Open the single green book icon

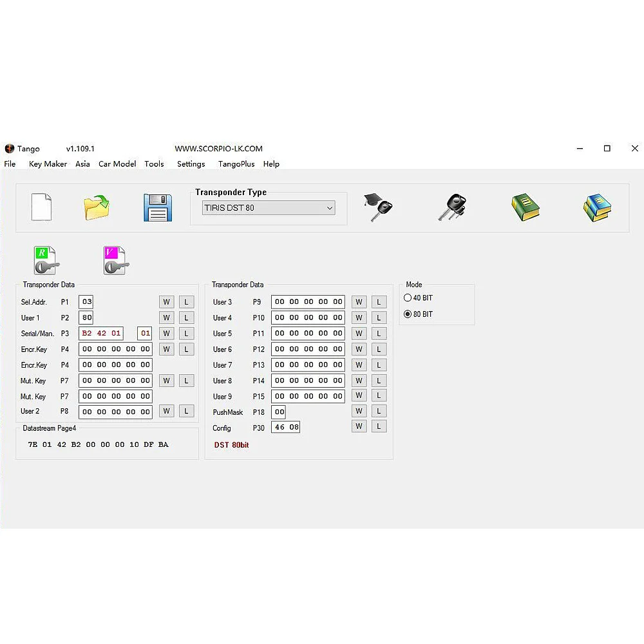526,207
